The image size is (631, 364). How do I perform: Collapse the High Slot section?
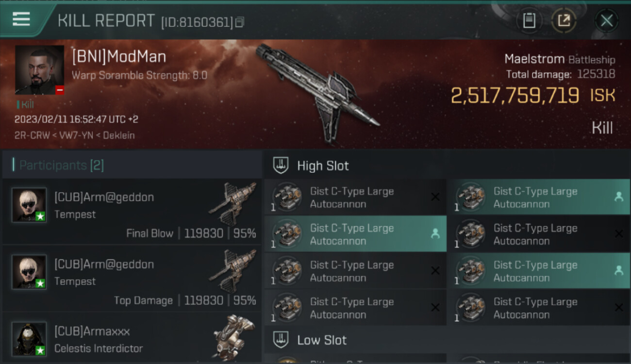[323, 165]
